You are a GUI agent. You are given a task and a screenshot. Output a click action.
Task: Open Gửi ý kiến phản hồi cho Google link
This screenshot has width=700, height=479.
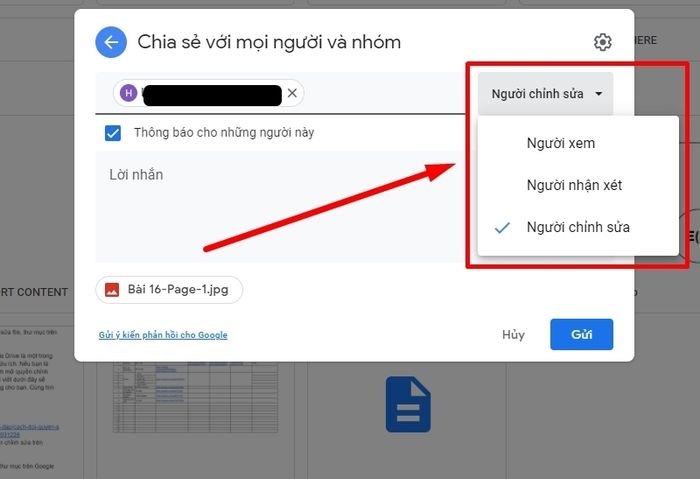163,335
